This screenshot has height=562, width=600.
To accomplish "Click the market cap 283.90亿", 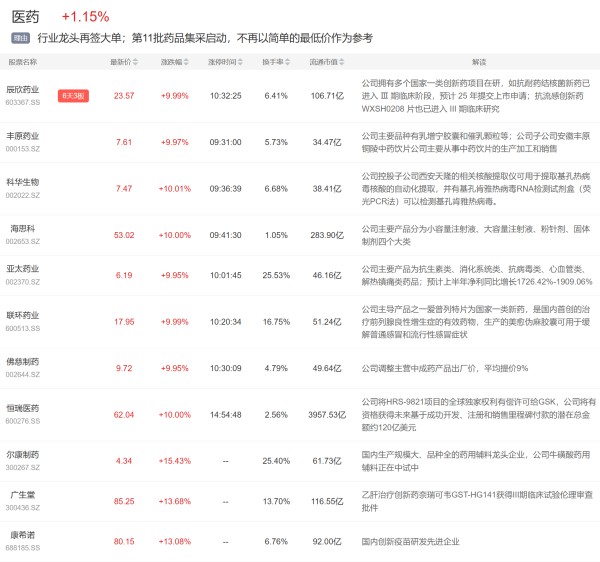I will point(327,235).
